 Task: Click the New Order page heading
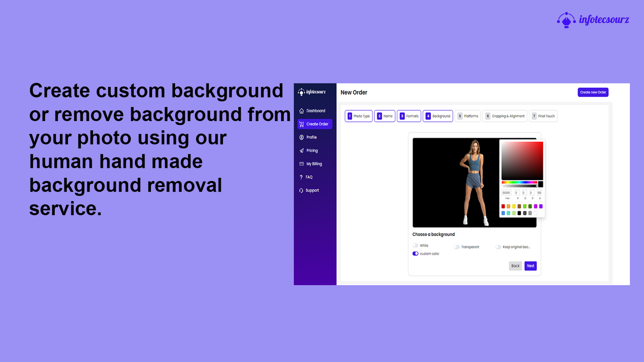point(354,93)
